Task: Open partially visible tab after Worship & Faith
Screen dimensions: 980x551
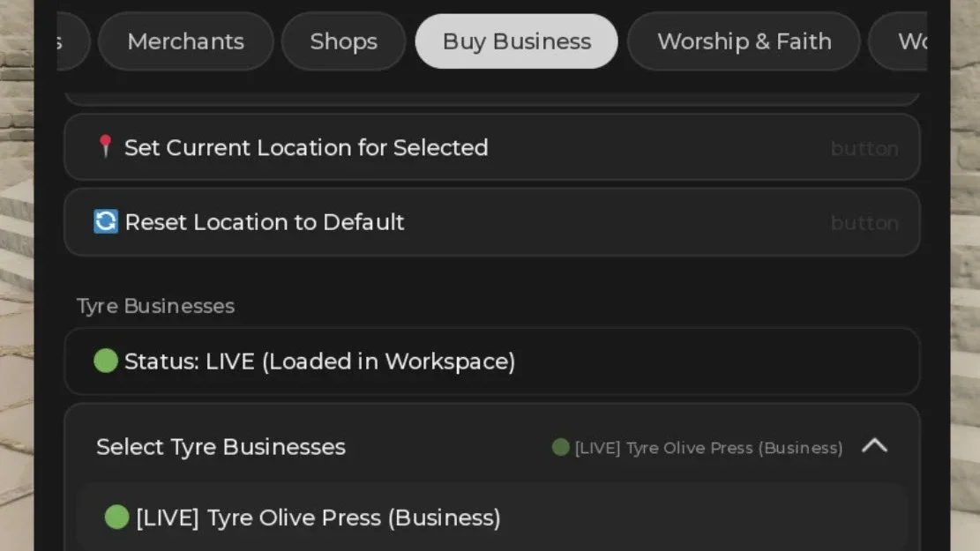Action: click(898, 41)
